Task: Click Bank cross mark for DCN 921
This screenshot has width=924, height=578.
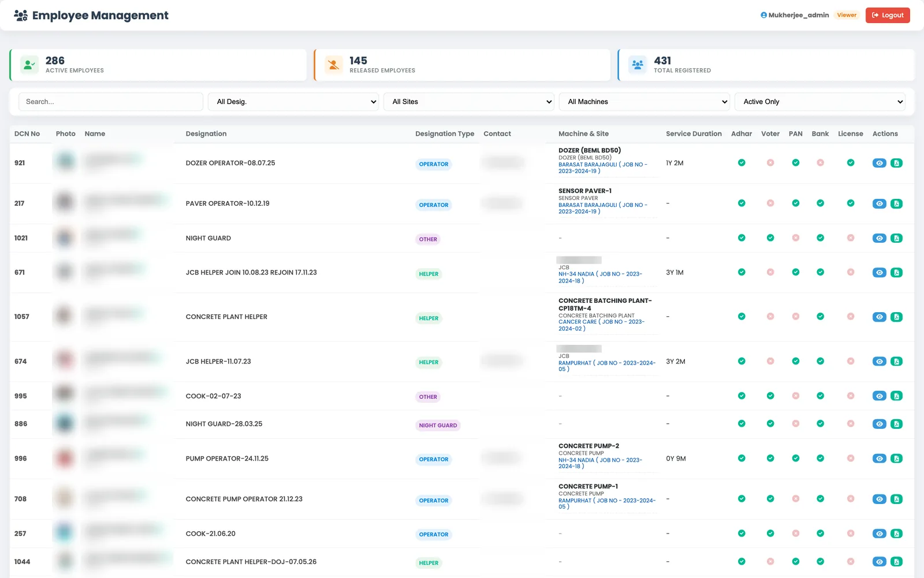Action: pyautogui.click(x=820, y=163)
